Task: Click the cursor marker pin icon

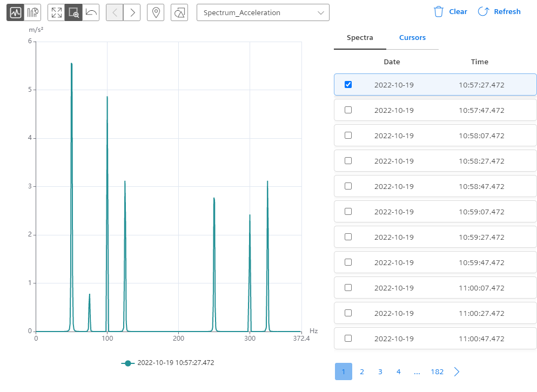Action: 156,12
